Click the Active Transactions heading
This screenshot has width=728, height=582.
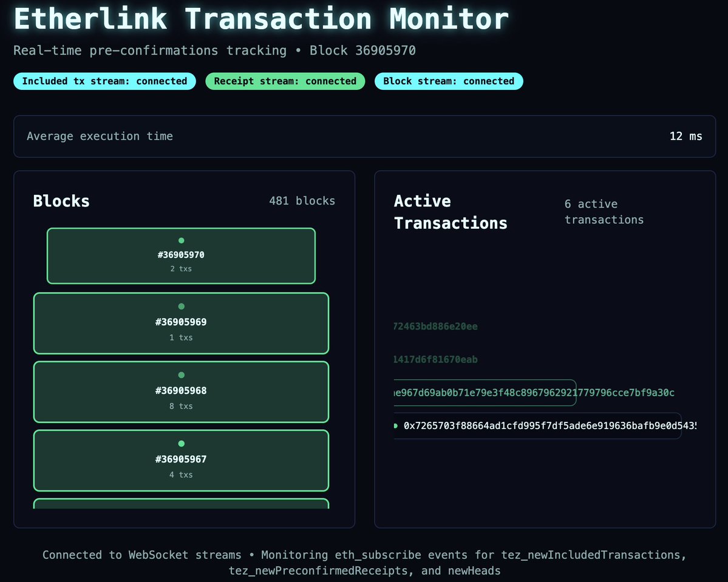tap(451, 212)
